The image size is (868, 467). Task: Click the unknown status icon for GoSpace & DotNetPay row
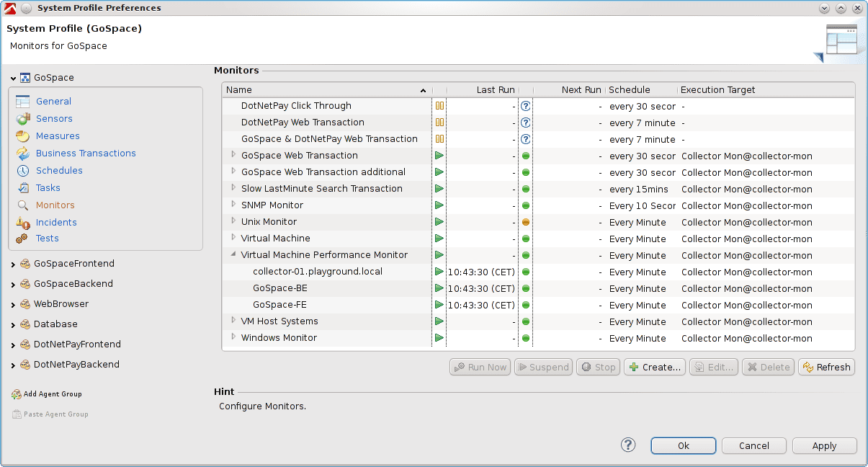[526, 139]
